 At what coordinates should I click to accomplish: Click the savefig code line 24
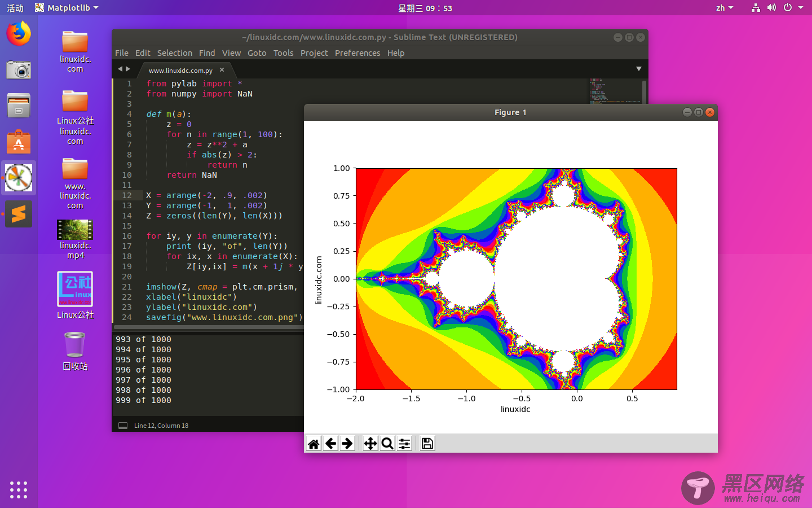coord(224,317)
